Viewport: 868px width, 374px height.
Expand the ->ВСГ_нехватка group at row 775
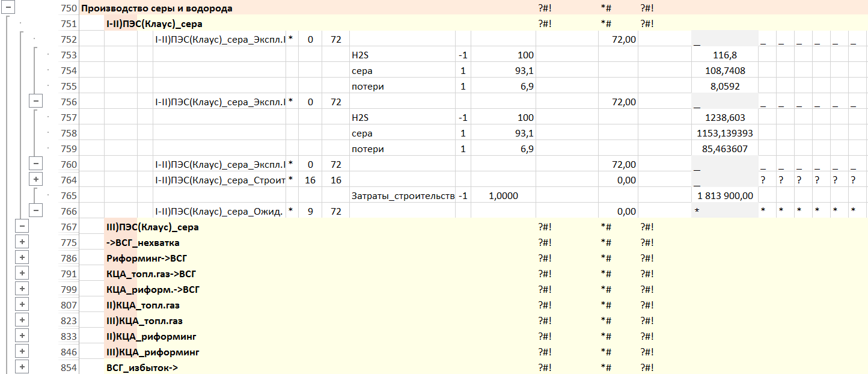click(x=22, y=242)
